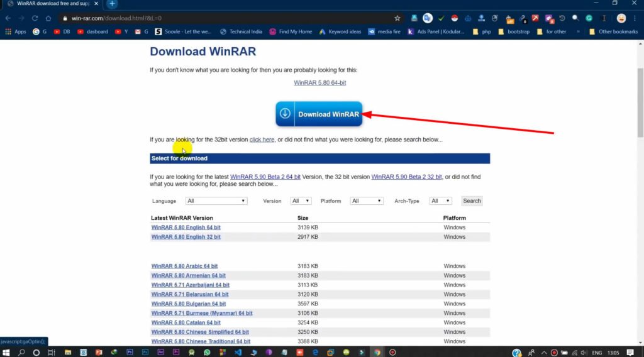Click the green checkmark extension icon
Viewport: 644px width, 357px height.
click(x=441, y=18)
